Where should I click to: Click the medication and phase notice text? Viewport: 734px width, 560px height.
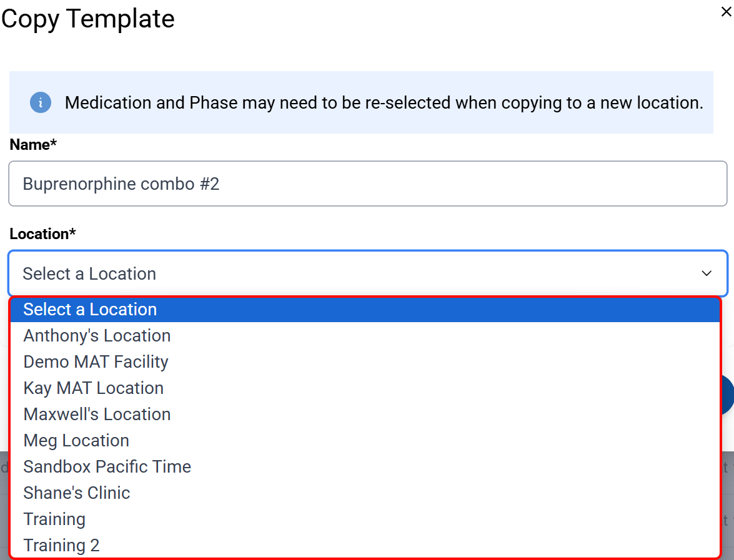(x=384, y=102)
